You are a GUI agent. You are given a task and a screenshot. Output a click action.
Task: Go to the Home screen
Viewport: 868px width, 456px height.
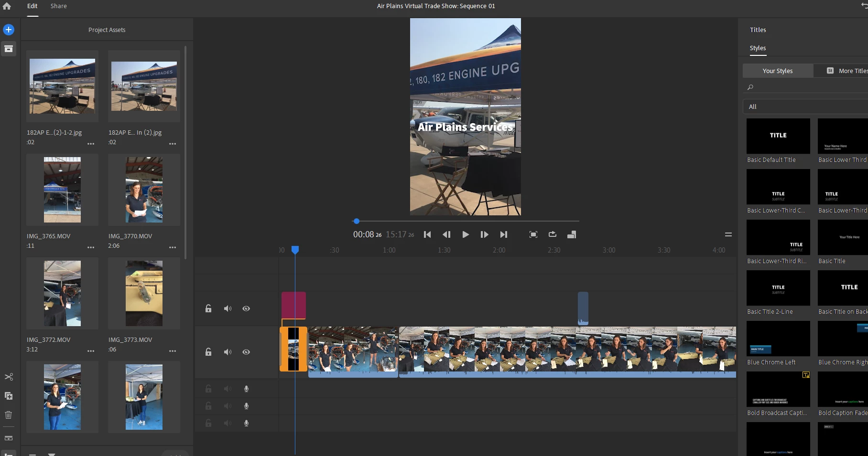[x=7, y=6]
